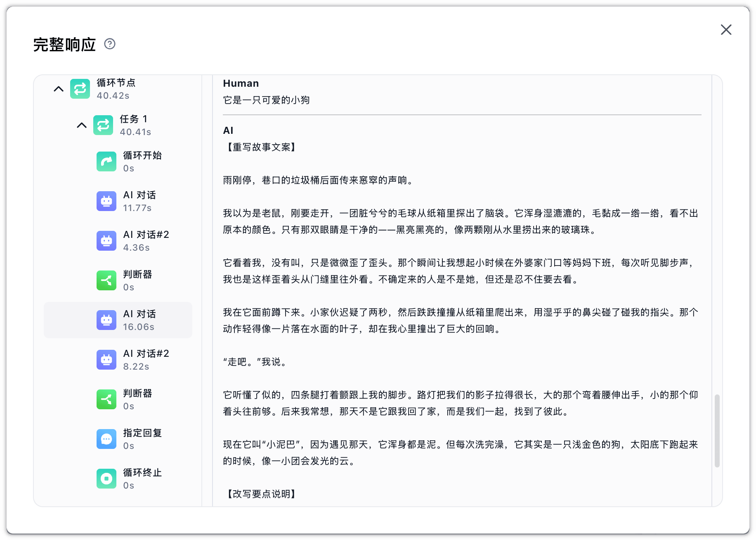Click the Human message heading
This screenshot has height=541, width=756.
pyautogui.click(x=241, y=83)
